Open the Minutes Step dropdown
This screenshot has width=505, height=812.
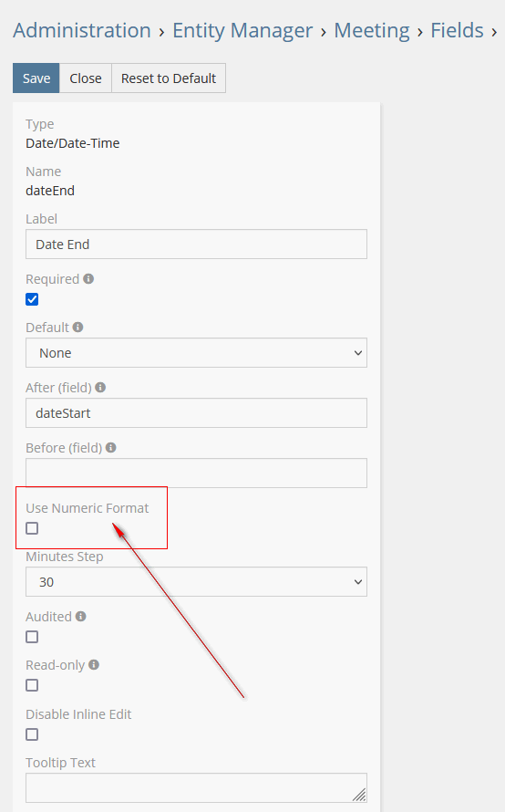point(197,581)
